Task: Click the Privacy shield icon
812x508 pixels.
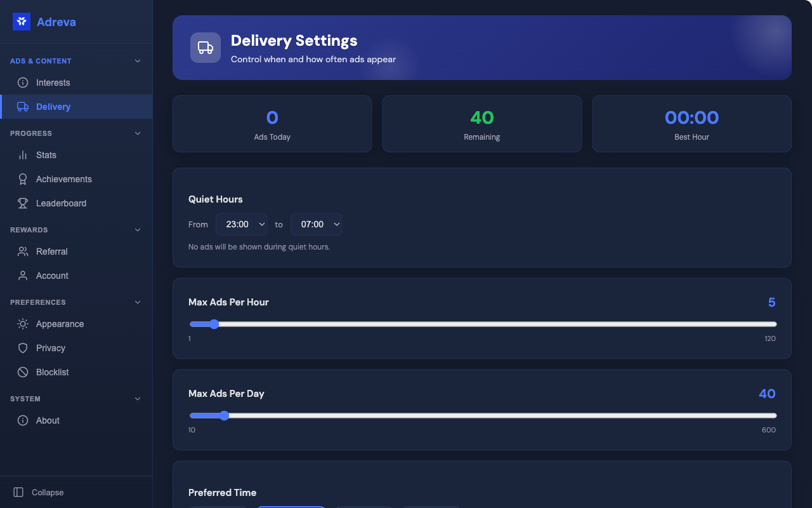Action: point(23,348)
